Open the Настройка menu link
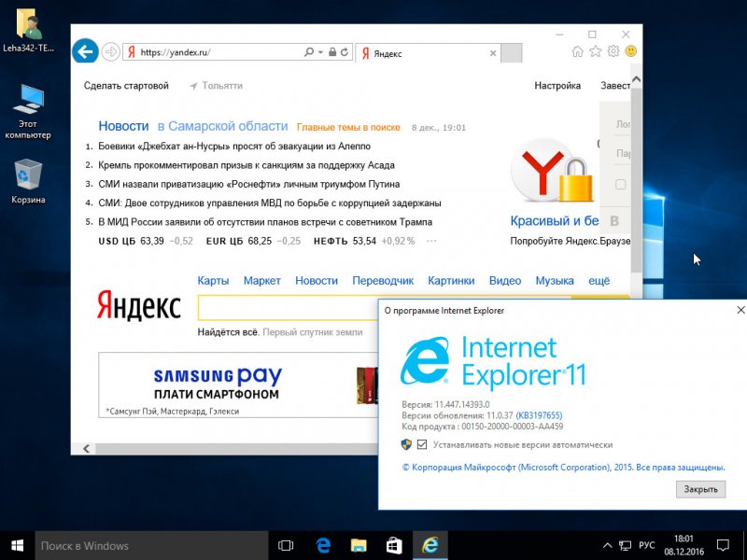The height and width of the screenshot is (560, 747). click(557, 86)
